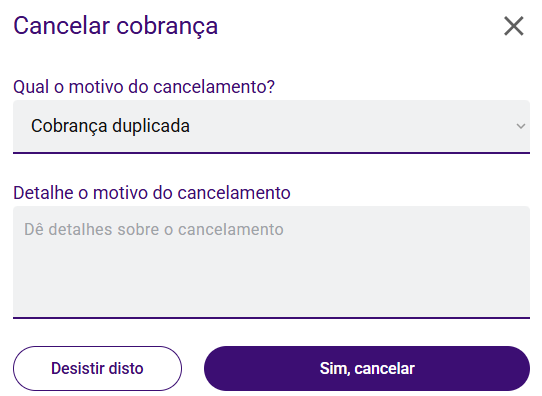Abort the cancellation via Desistir disto
This screenshot has width=542, height=396.
pos(97,368)
